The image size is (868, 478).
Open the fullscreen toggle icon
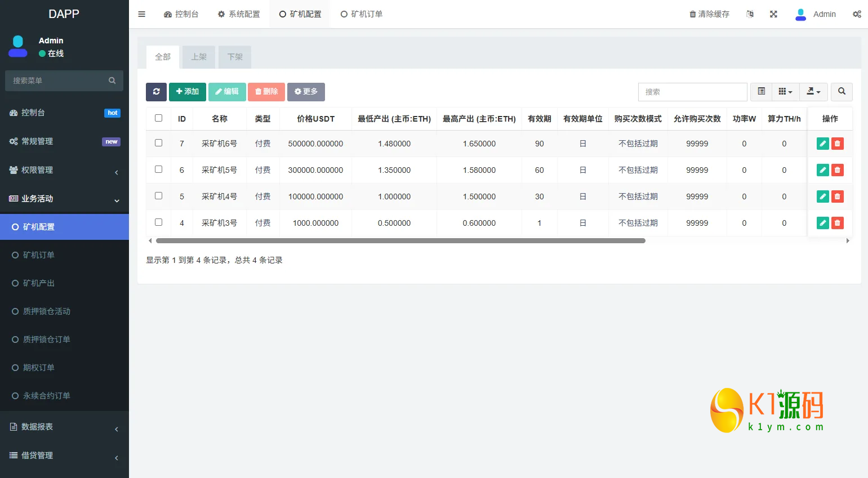point(773,14)
